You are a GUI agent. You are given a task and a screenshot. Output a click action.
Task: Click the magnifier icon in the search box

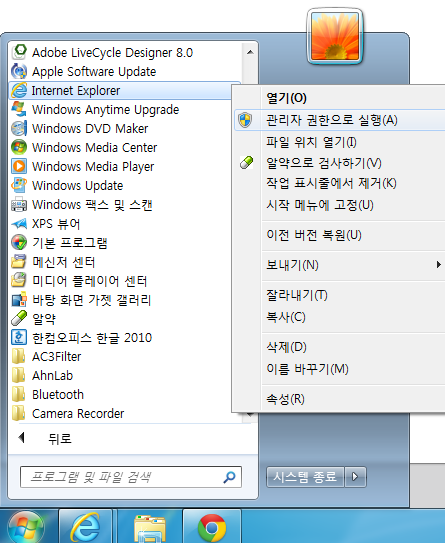coord(229,477)
